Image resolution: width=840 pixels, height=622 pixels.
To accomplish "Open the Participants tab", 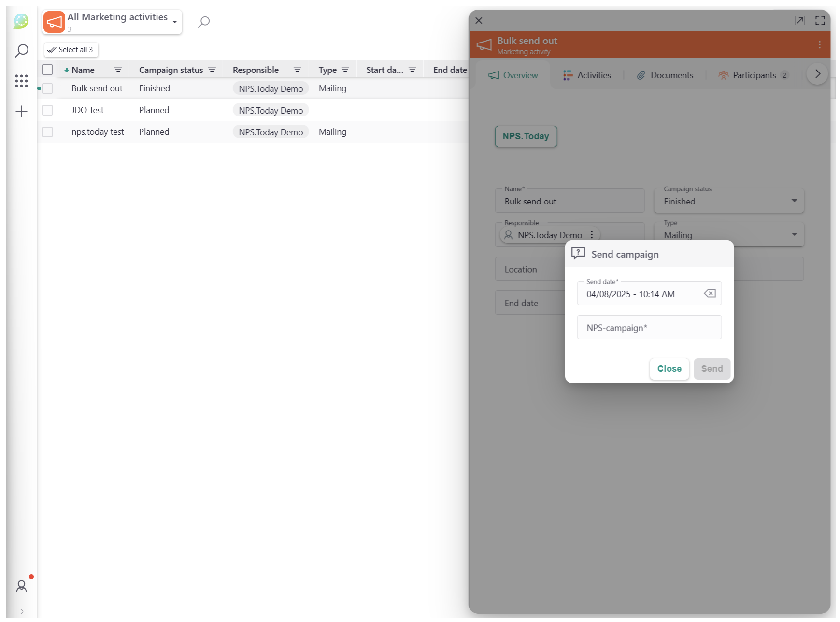I will click(754, 75).
